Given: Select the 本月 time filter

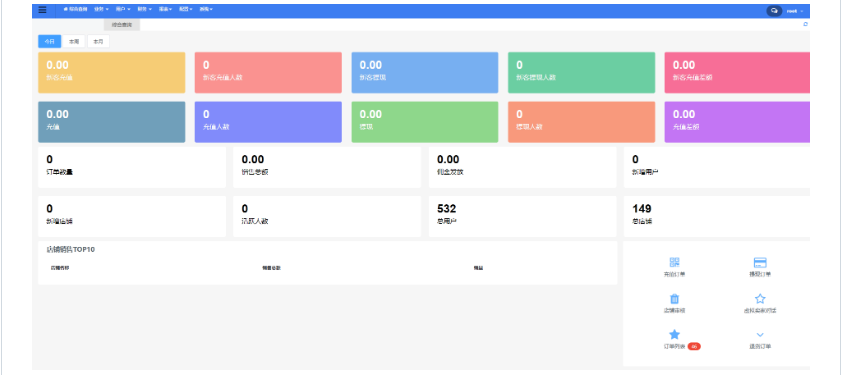Looking at the screenshot, I should coord(99,41).
